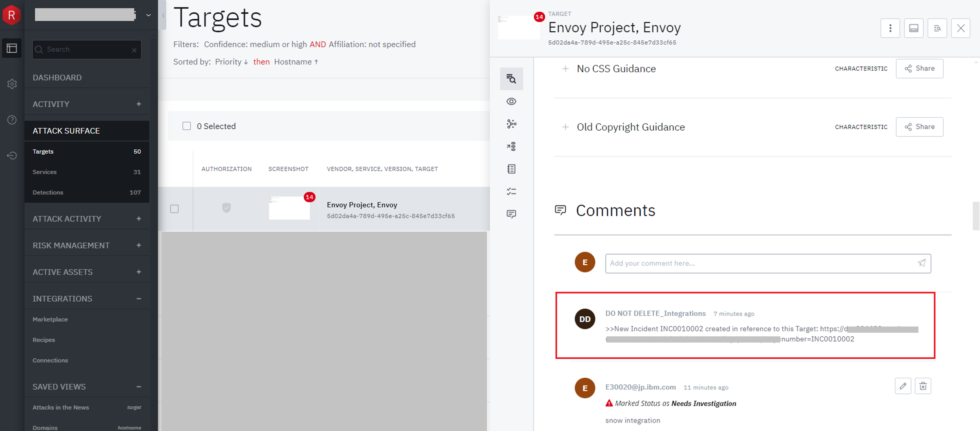Viewport: 980px width, 431px height.
Task: Send comment with paper plane icon
Action: click(921, 263)
